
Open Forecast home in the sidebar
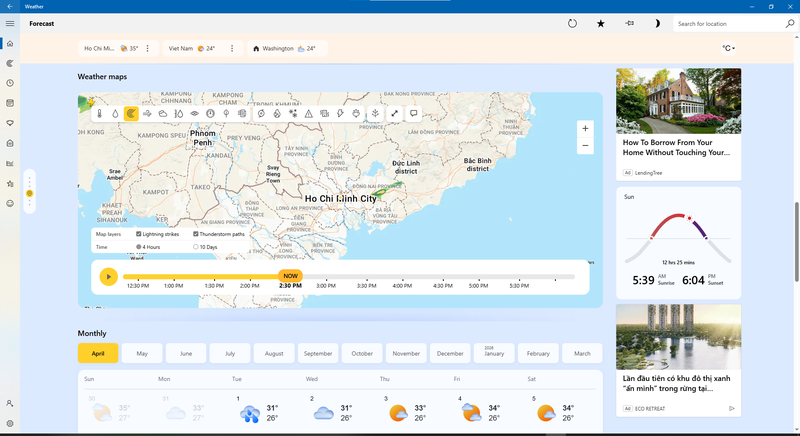click(10, 43)
